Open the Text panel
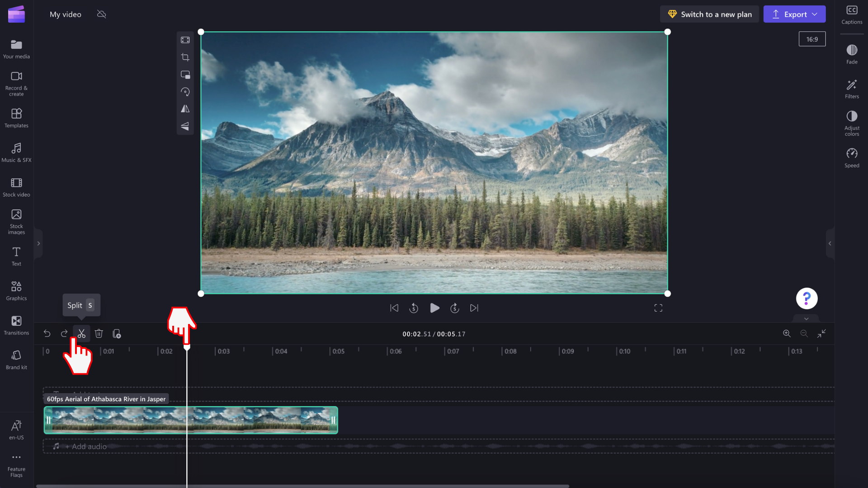This screenshot has height=488, width=868. coord(16,256)
